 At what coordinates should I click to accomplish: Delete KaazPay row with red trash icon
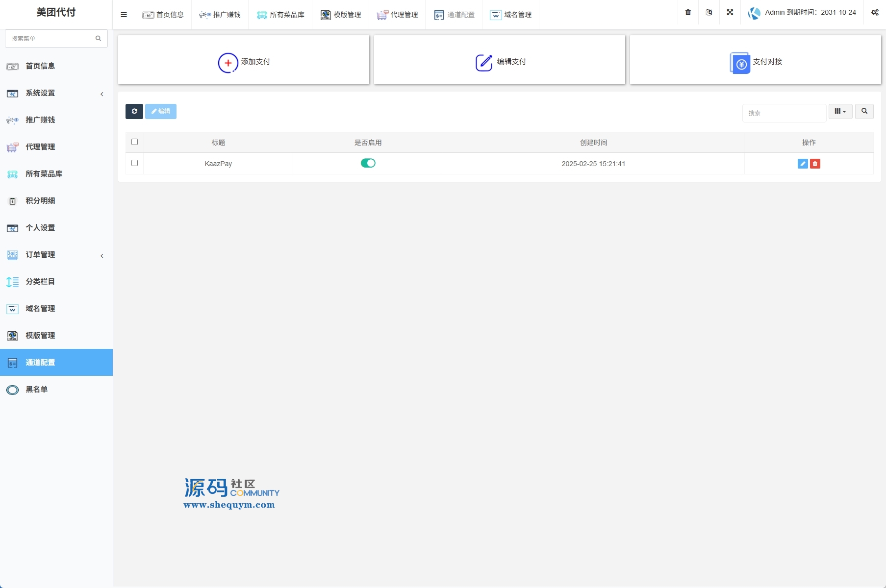815,164
